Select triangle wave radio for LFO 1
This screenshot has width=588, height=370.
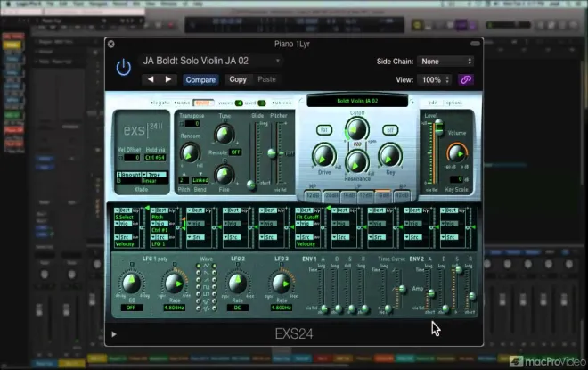[x=198, y=266]
